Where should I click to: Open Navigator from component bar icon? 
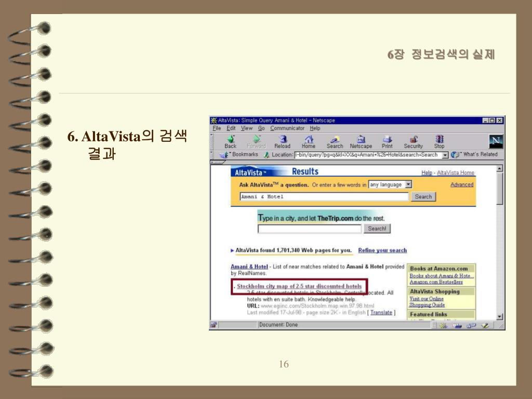443,325
